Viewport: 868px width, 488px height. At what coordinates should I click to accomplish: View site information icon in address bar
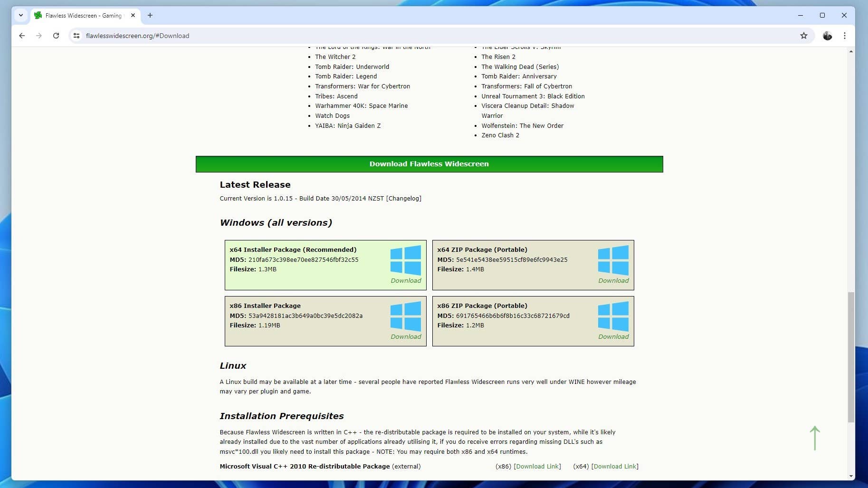point(76,36)
